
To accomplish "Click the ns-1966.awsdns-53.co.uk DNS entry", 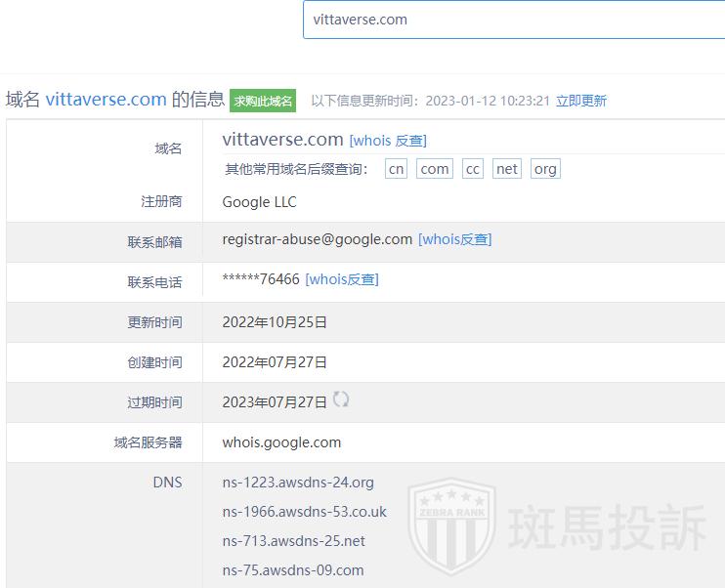I will coord(304,512).
